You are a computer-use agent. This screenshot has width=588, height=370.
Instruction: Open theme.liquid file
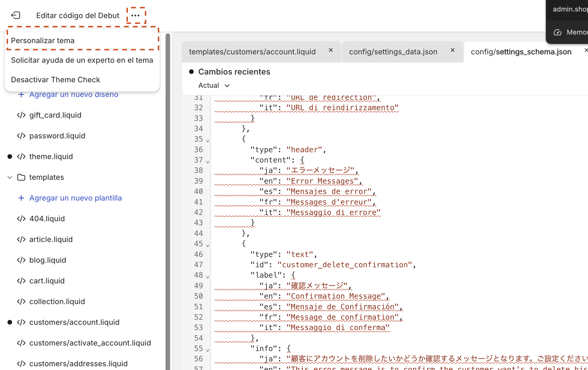(x=51, y=157)
